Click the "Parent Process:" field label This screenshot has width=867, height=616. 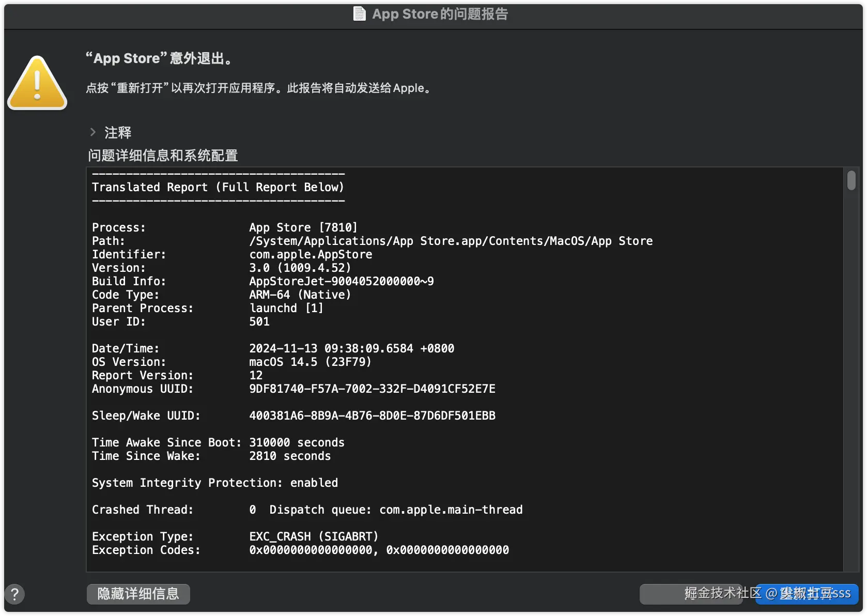143,308
